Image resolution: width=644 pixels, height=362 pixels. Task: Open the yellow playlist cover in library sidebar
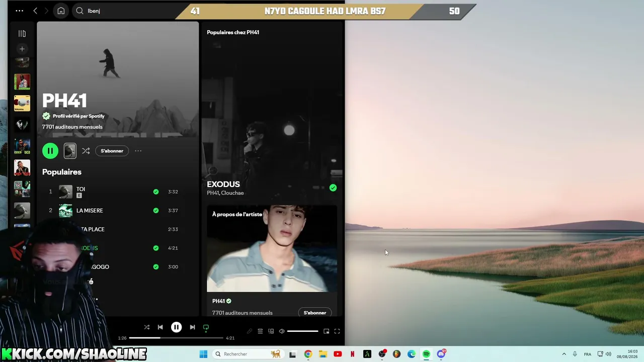(22, 103)
